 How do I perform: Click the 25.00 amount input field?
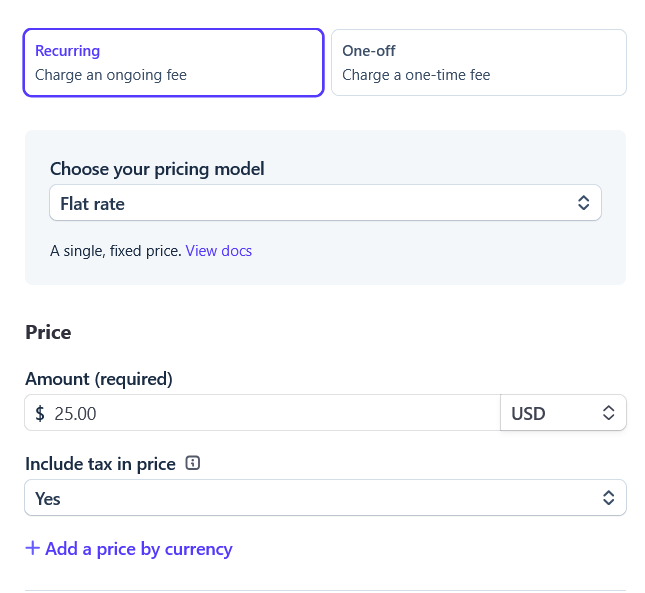[x=262, y=413]
